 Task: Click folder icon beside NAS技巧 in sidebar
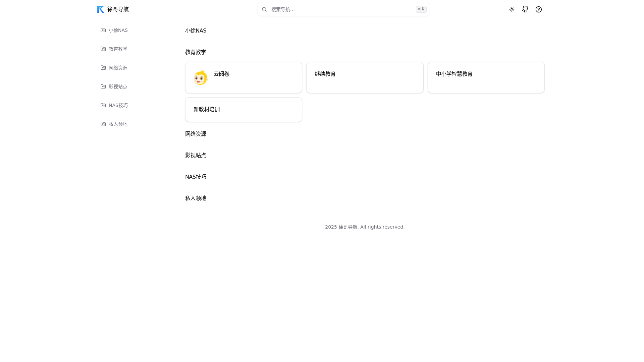103,105
